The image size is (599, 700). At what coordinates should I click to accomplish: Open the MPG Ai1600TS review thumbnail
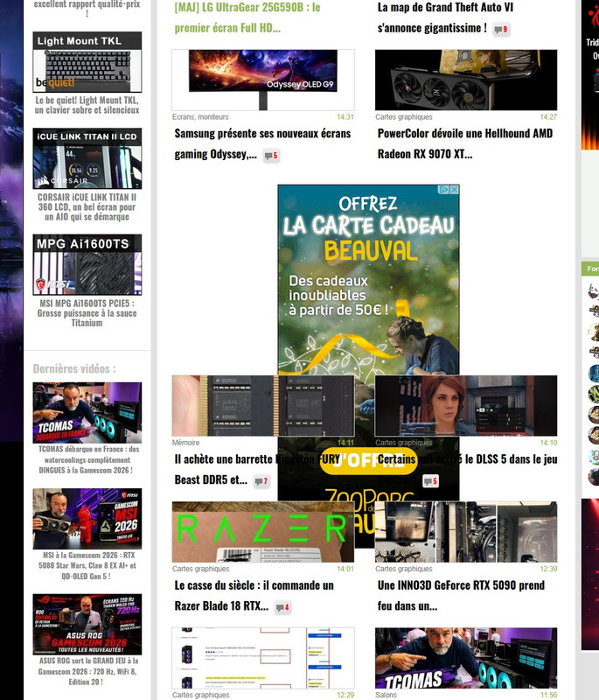coord(87,265)
